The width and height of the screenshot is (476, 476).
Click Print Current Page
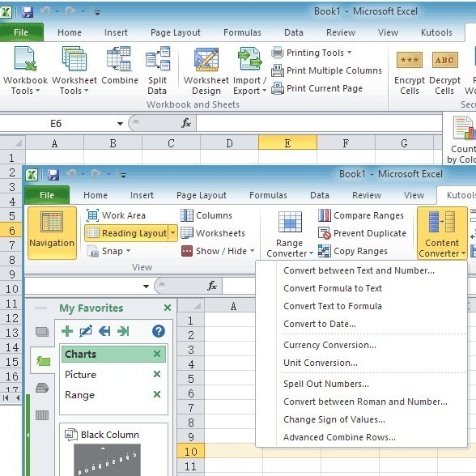point(317,88)
